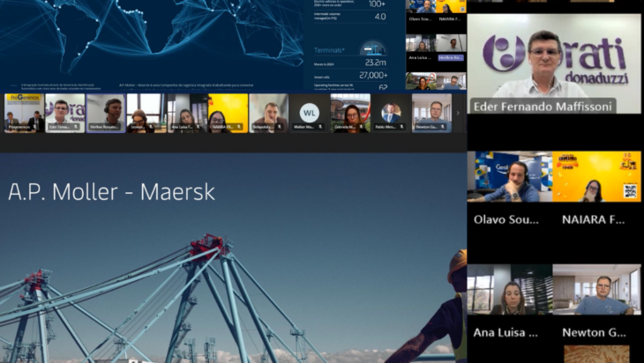Click the 23.2m moves value
The width and height of the screenshot is (644, 363).
(x=376, y=63)
